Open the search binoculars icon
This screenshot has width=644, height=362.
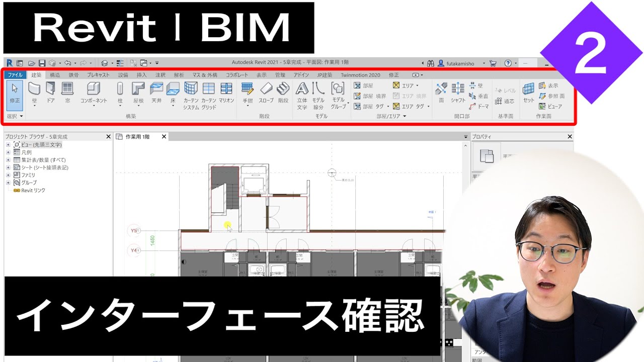pos(430,63)
